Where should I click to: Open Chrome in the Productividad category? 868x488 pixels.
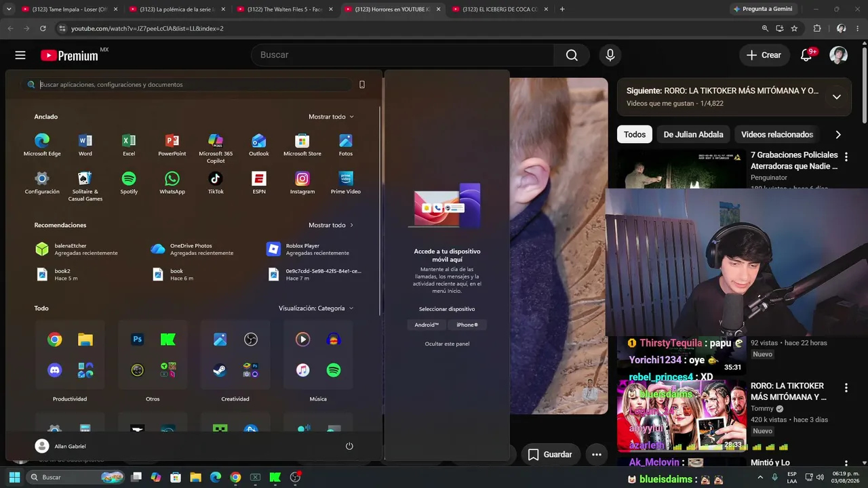point(55,340)
